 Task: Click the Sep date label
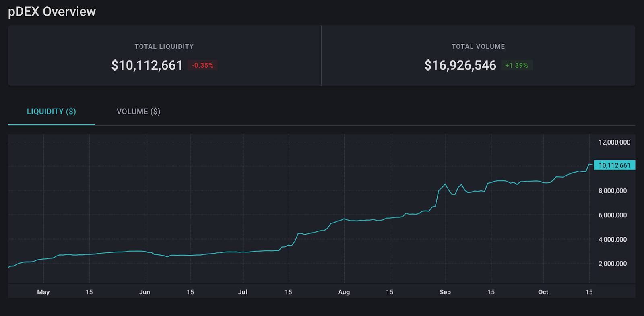445,292
